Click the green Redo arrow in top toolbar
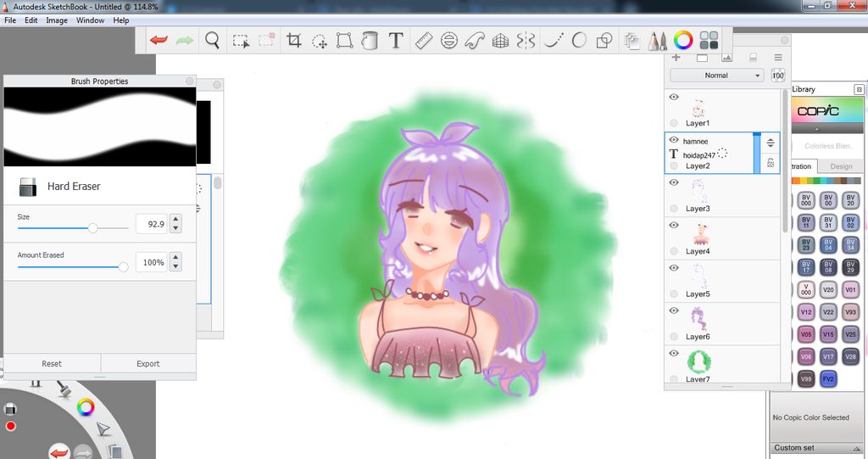This screenshot has height=459, width=868. pyautogui.click(x=184, y=40)
